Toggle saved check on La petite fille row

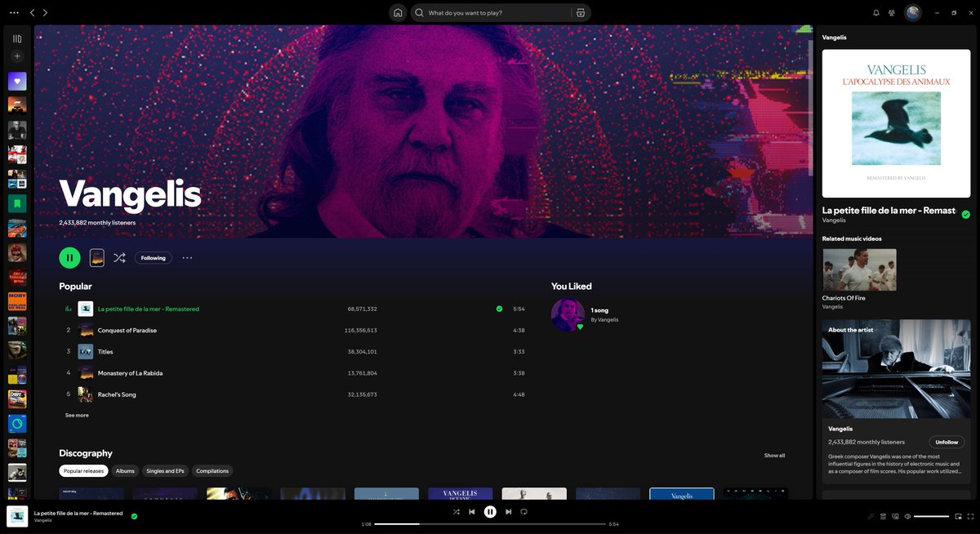(x=499, y=309)
